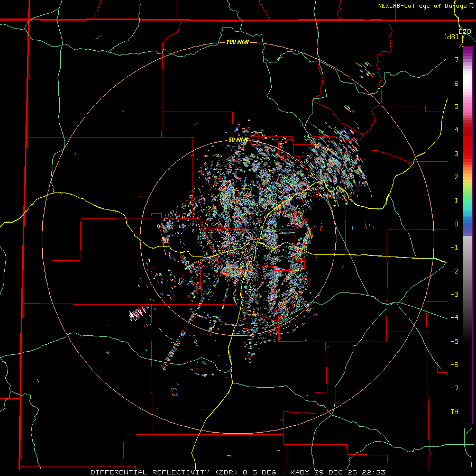Click the 50 NMI range ring label

click(x=238, y=140)
